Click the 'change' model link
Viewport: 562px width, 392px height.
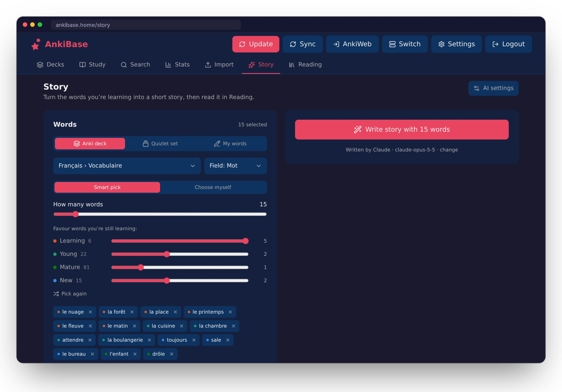(x=449, y=150)
